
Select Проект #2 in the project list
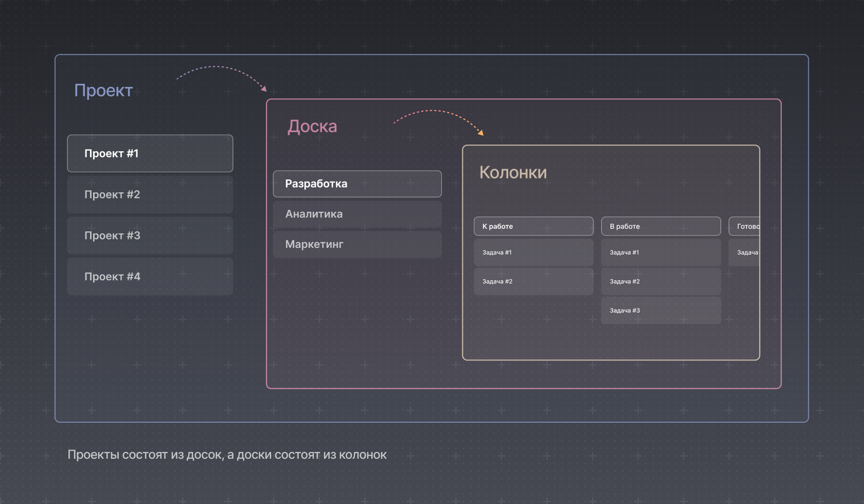[150, 194]
